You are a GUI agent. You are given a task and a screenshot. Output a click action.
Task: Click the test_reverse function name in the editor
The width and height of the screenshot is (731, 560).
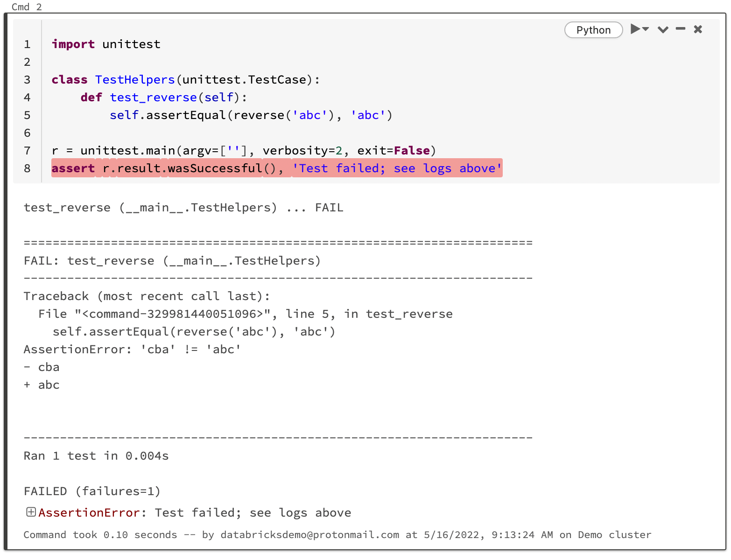153,98
